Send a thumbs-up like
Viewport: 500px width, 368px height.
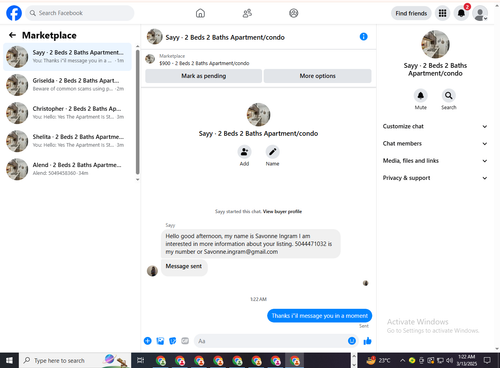coord(367,341)
